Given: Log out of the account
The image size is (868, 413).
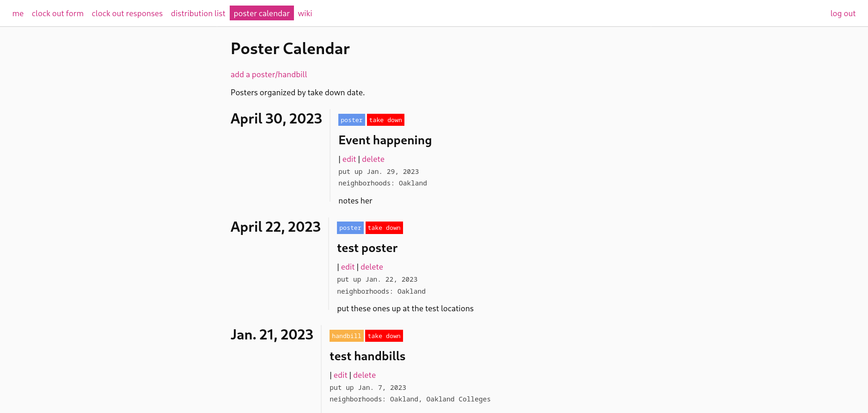Looking at the screenshot, I should tap(843, 13).
